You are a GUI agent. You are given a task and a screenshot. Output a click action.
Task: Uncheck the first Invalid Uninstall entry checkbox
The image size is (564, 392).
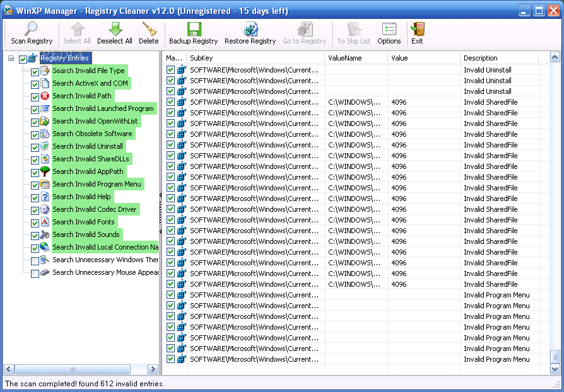pos(170,70)
